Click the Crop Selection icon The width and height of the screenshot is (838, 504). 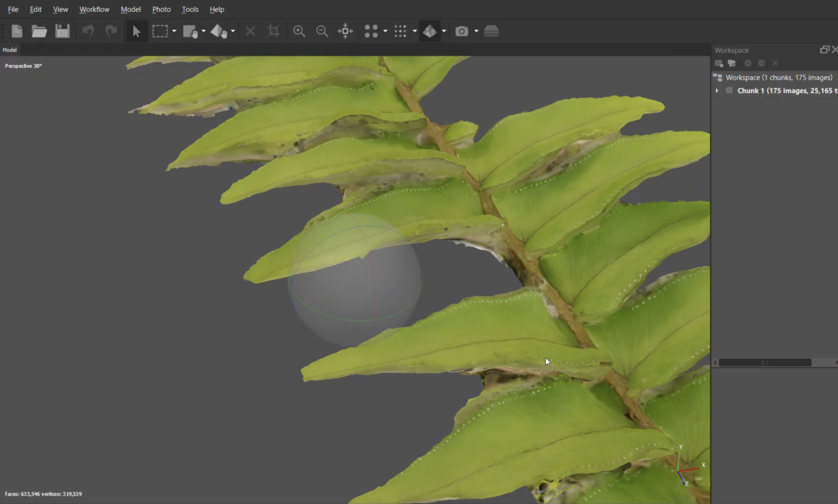(x=273, y=31)
